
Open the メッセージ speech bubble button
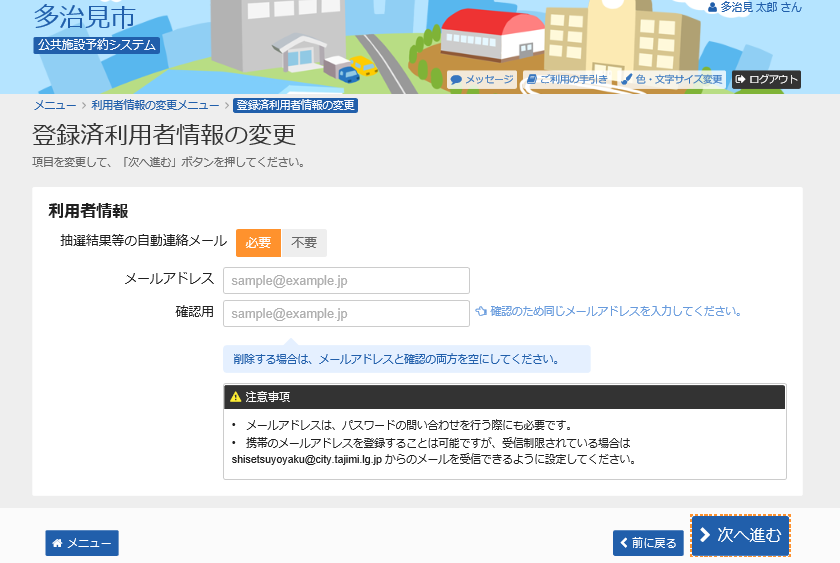482,79
